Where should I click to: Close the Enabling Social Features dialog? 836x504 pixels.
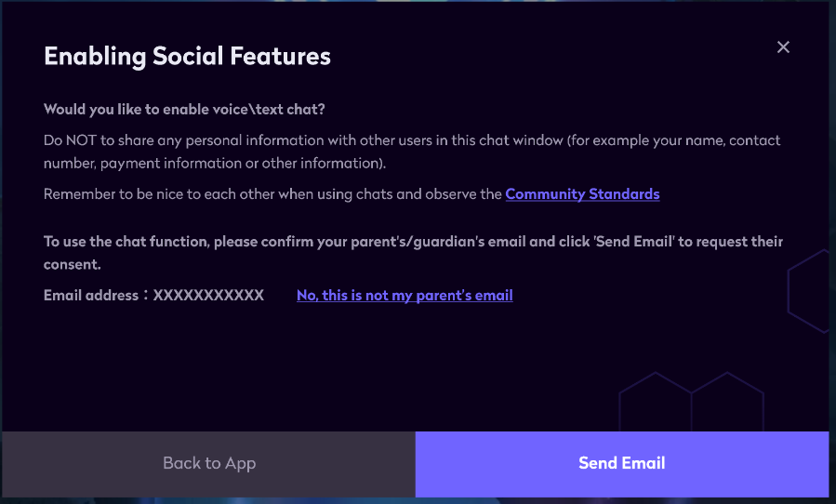point(783,46)
